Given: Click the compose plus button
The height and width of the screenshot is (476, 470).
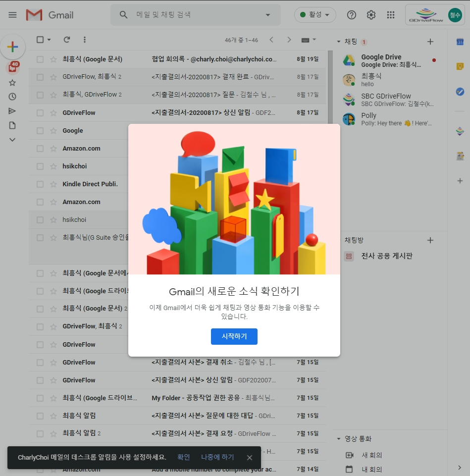Looking at the screenshot, I should 12,47.
